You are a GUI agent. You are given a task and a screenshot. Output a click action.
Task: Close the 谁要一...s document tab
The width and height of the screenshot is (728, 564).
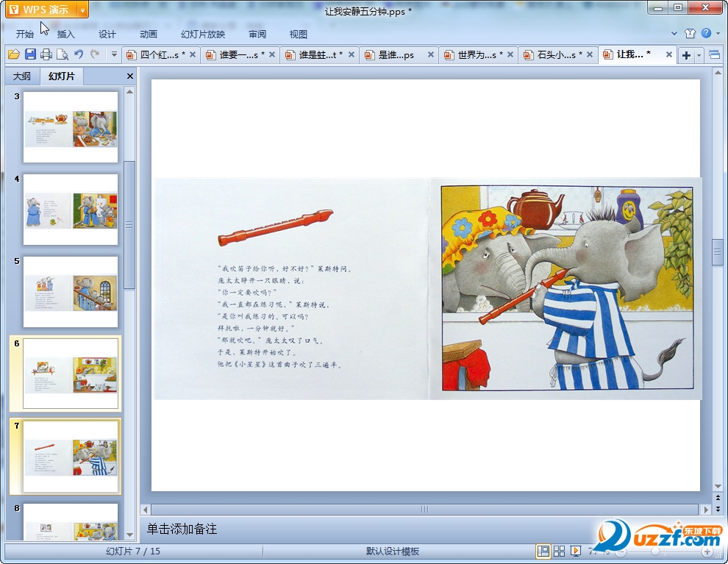point(272,54)
